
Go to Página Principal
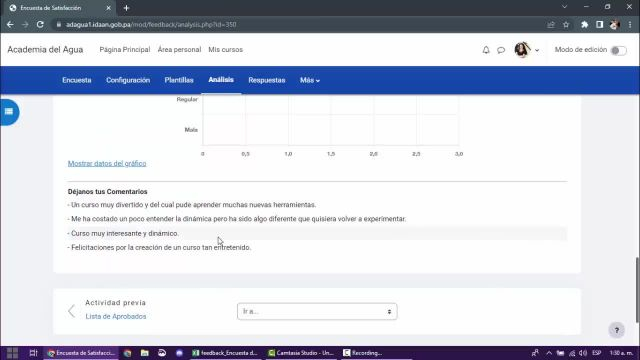(124, 49)
